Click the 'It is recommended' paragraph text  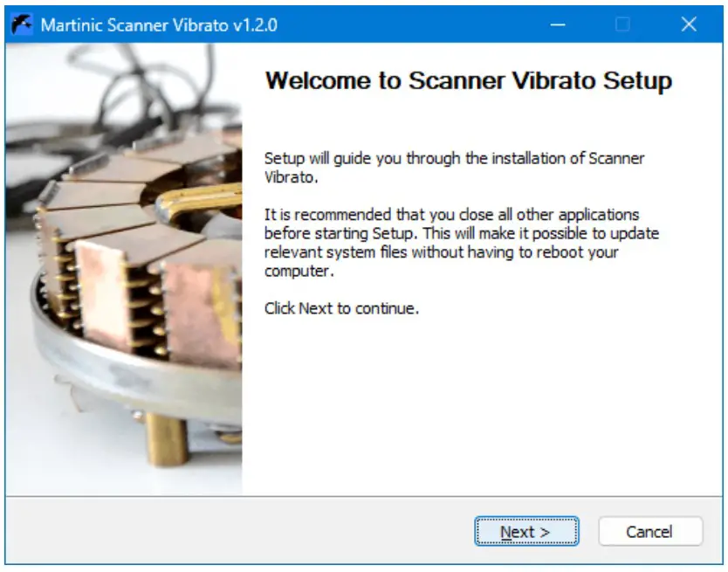(x=461, y=243)
